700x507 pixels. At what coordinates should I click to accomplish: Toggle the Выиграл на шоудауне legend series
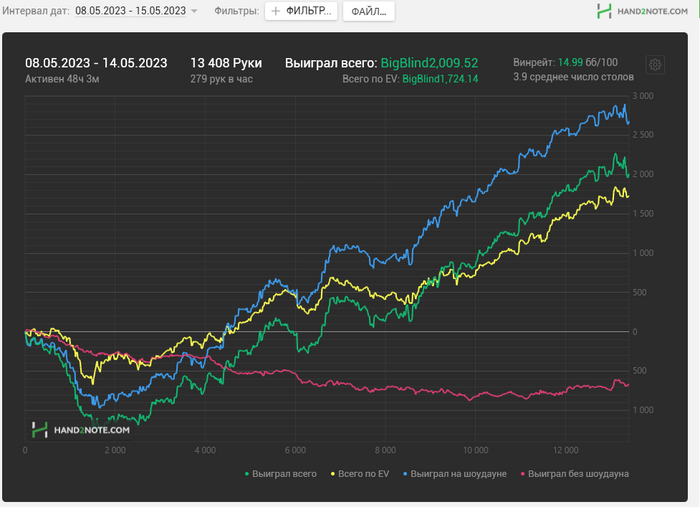tap(454, 474)
